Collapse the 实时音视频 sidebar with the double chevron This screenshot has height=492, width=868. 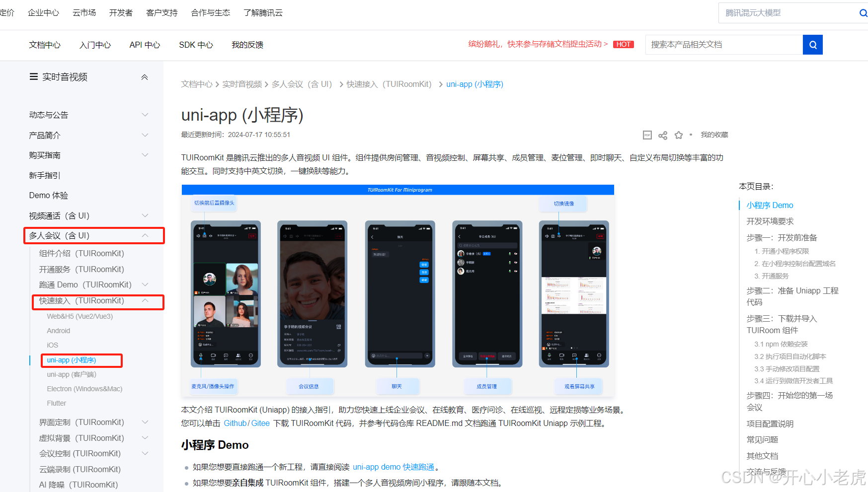click(x=145, y=77)
